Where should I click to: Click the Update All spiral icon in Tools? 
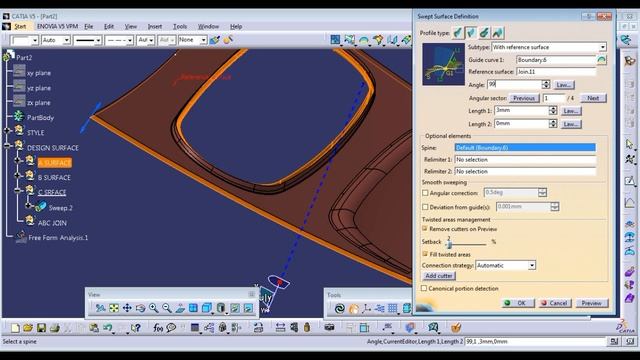click(x=340, y=309)
